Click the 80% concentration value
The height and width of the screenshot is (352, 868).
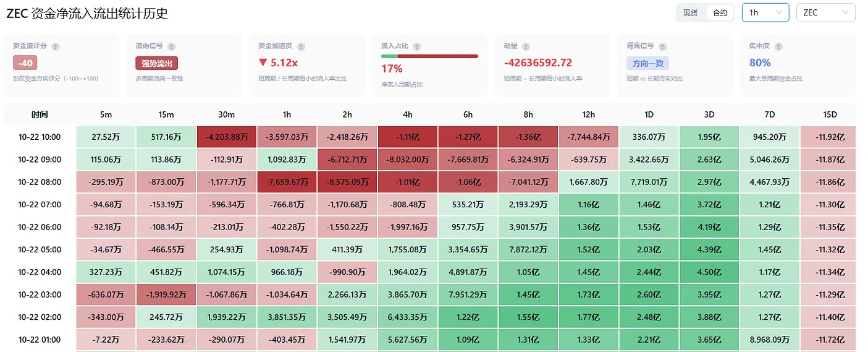(x=760, y=62)
